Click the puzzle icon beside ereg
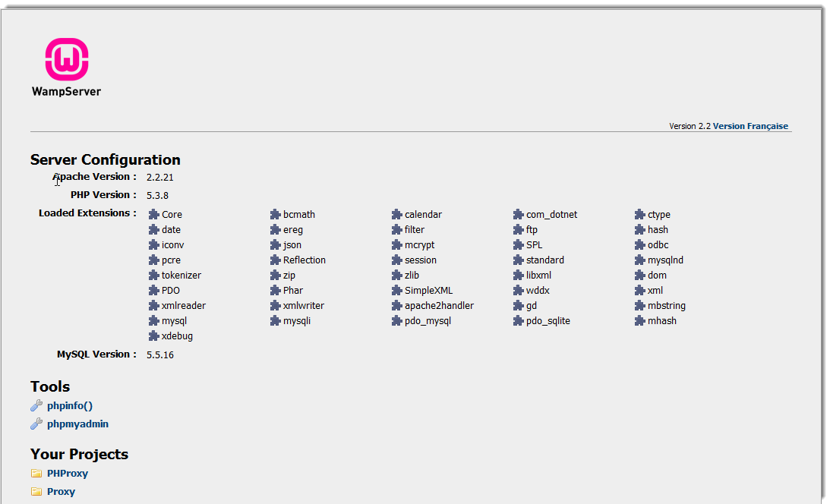Image resolution: width=830 pixels, height=504 pixels. [x=275, y=229]
